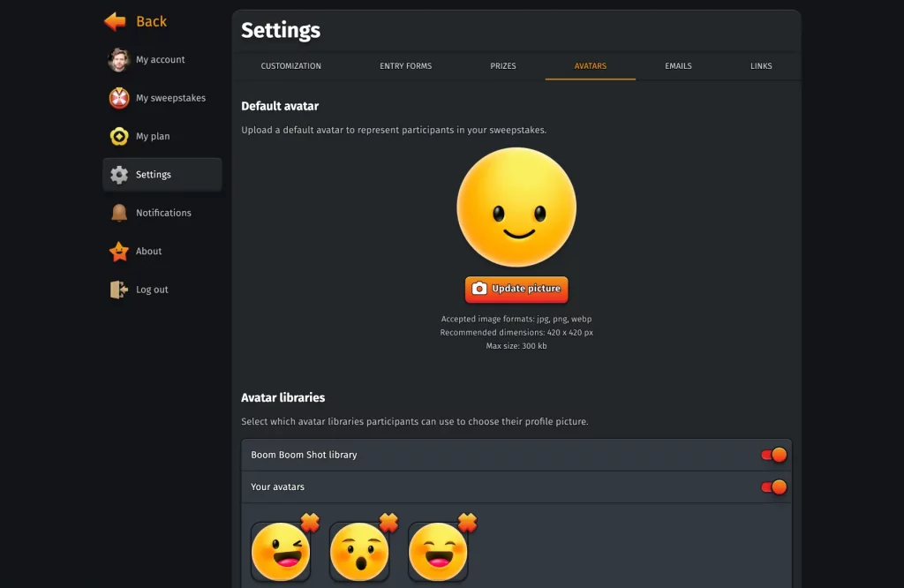Disable the Boom Boom Shot library toggle

click(x=773, y=456)
